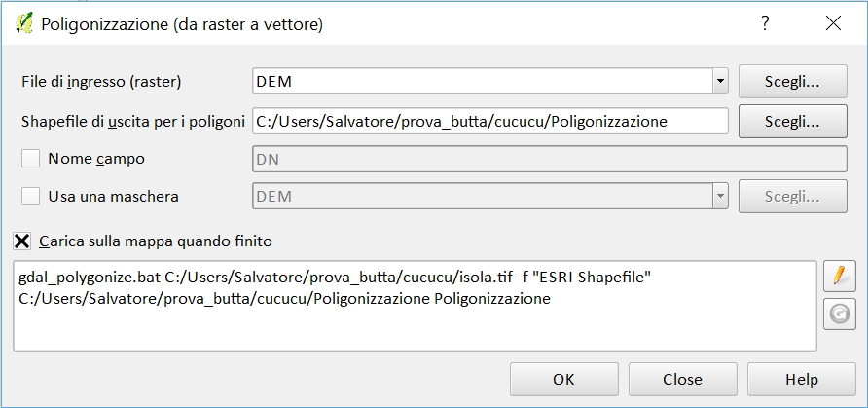Image resolution: width=868 pixels, height=408 pixels.
Task: Expand the mask layer DEM dropdown
Action: [x=719, y=196]
